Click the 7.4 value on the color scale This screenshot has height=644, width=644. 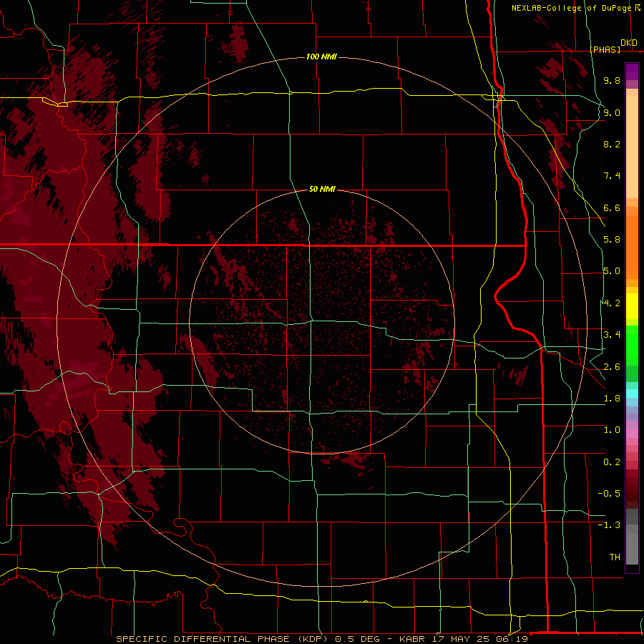coord(612,176)
